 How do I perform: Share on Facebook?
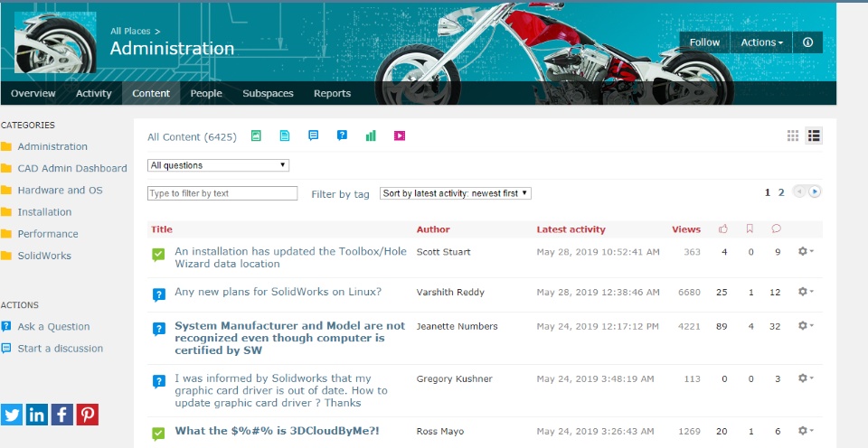62,415
